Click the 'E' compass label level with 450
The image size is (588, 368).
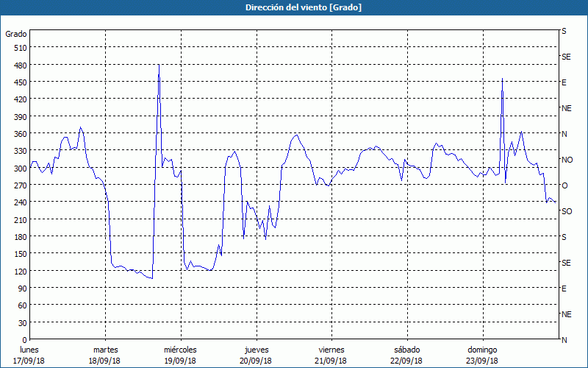tap(564, 82)
